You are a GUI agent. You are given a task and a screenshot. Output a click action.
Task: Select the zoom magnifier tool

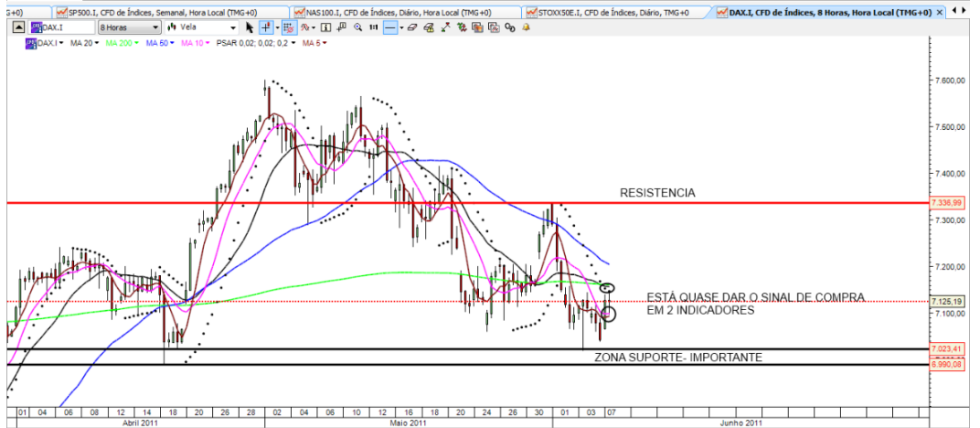pos(358,27)
